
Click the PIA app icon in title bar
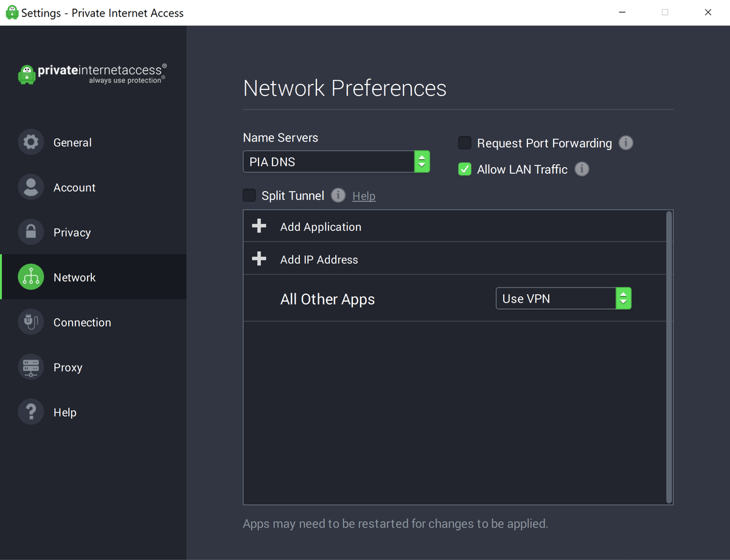12,12
